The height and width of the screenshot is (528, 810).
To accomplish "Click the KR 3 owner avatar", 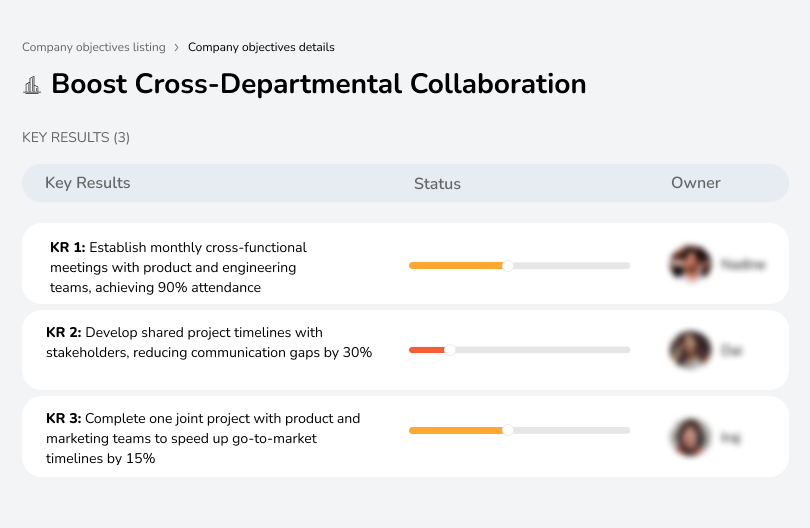I will [x=690, y=437].
